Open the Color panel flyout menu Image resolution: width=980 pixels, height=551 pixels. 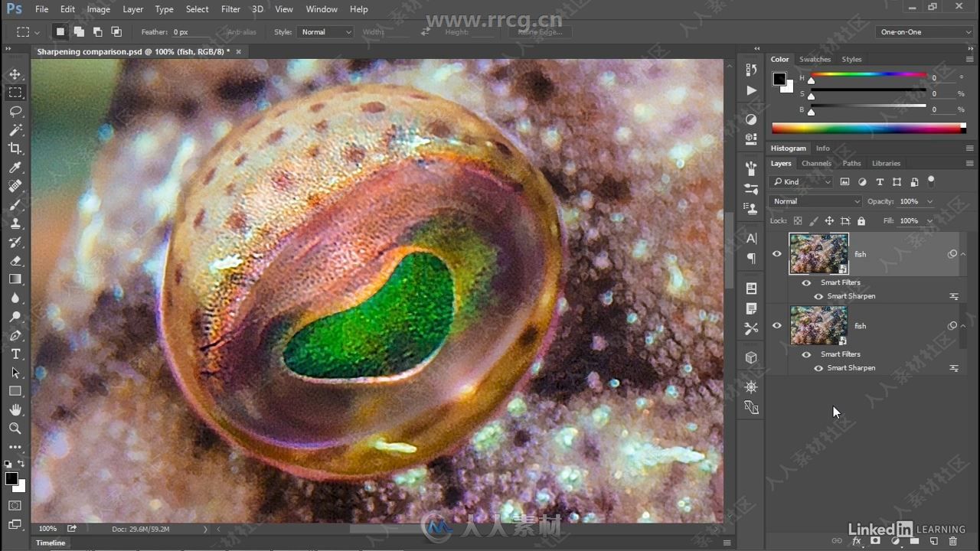(x=970, y=59)
